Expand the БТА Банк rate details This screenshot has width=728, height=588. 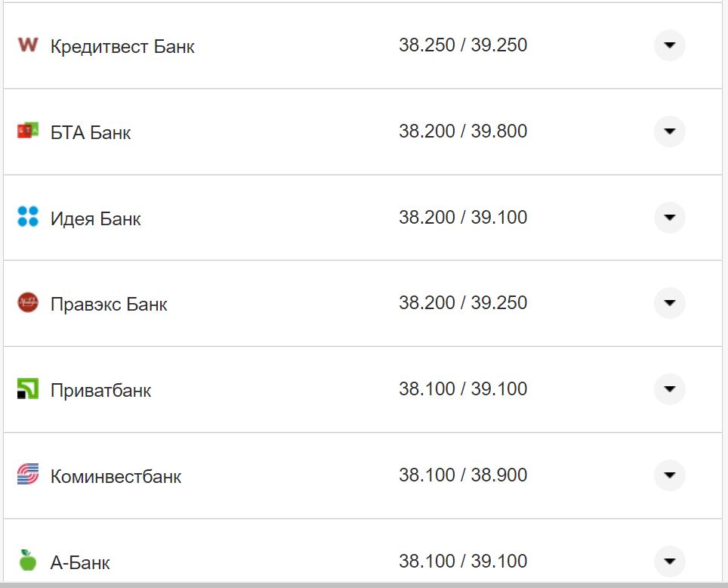[x=669, y=132]
